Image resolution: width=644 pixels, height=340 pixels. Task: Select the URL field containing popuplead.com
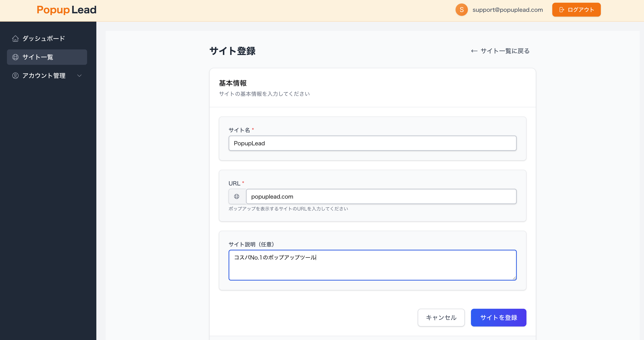[x=381, y=196]
